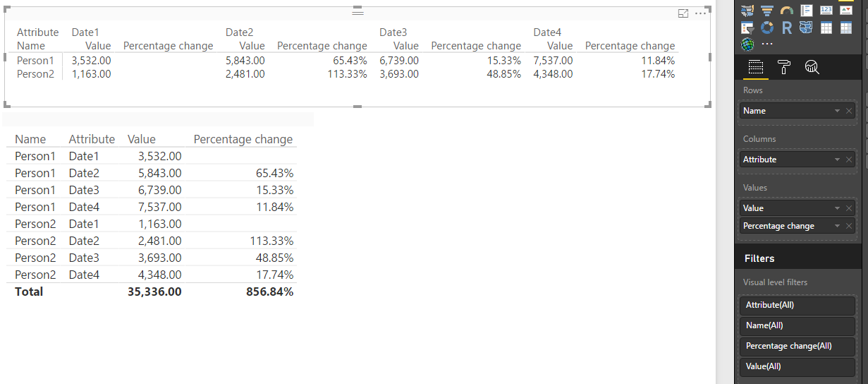Open dropdown for Percentage change field in Values

point(837,226)
